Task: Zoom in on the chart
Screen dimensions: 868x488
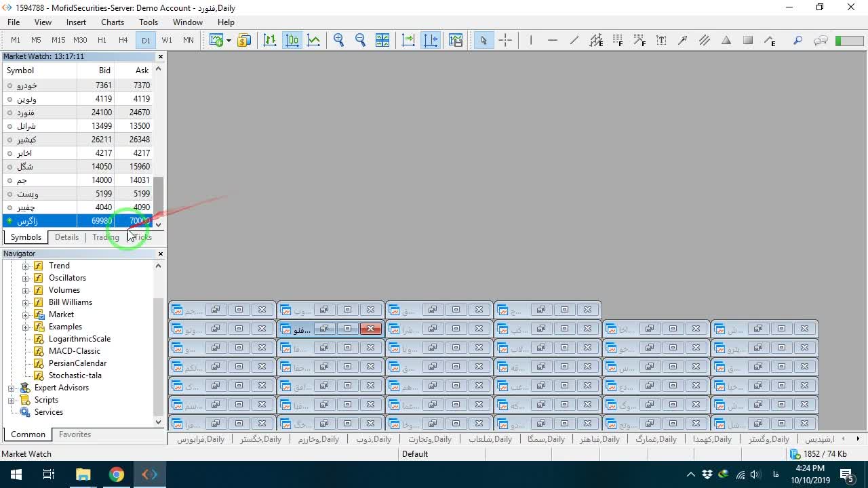Action: (x=339, y=40)
